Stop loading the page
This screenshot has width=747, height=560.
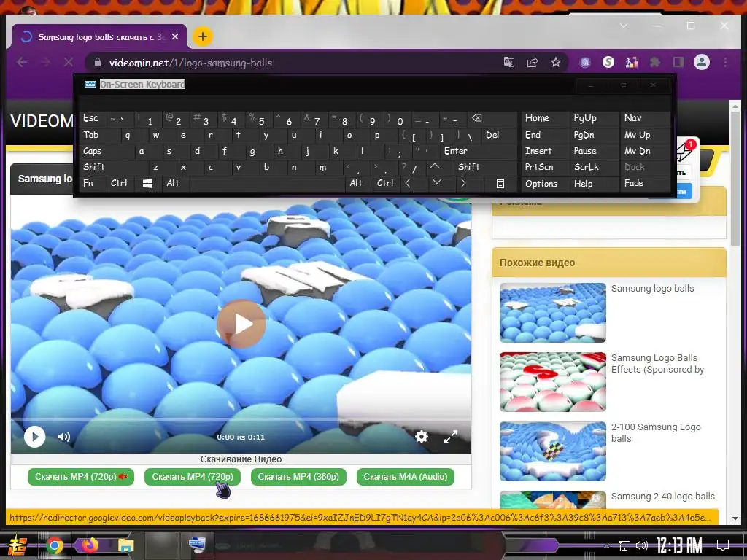68,63
